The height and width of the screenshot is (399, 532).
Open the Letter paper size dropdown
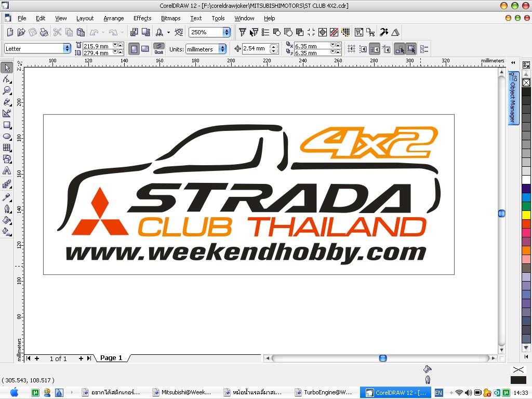click(67, 48)
